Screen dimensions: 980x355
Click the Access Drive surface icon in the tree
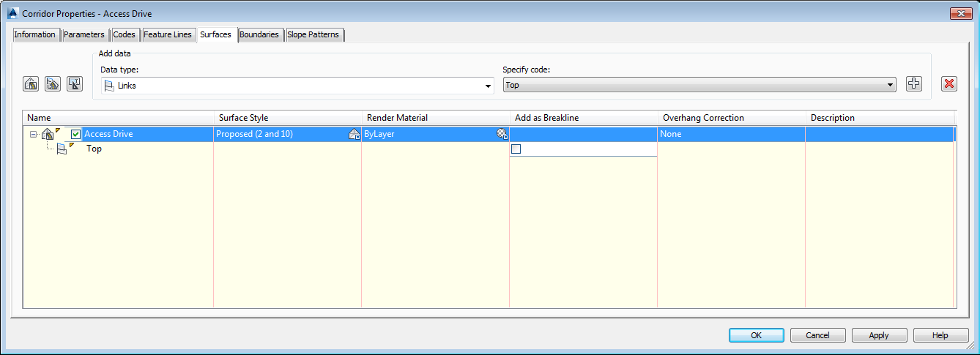pos(48,134)
